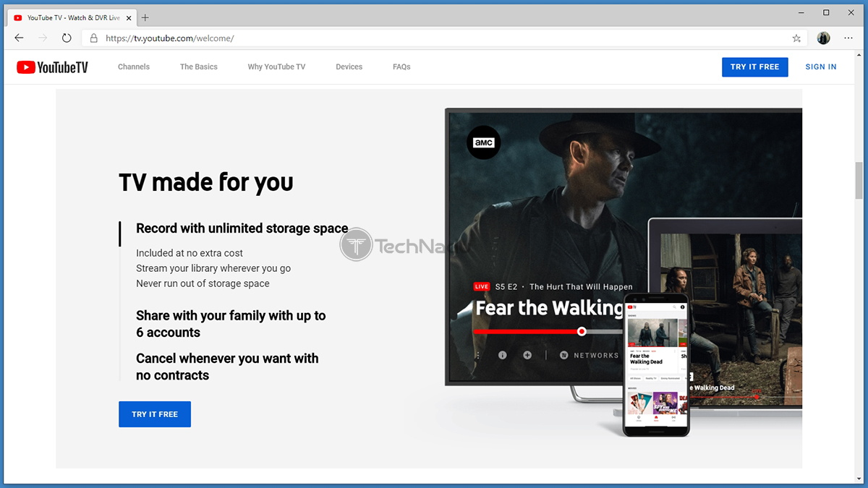Viewport: 868px width, 488px height.
Task: Click the LIVE badge on TV screen
Action: [482, 287]
